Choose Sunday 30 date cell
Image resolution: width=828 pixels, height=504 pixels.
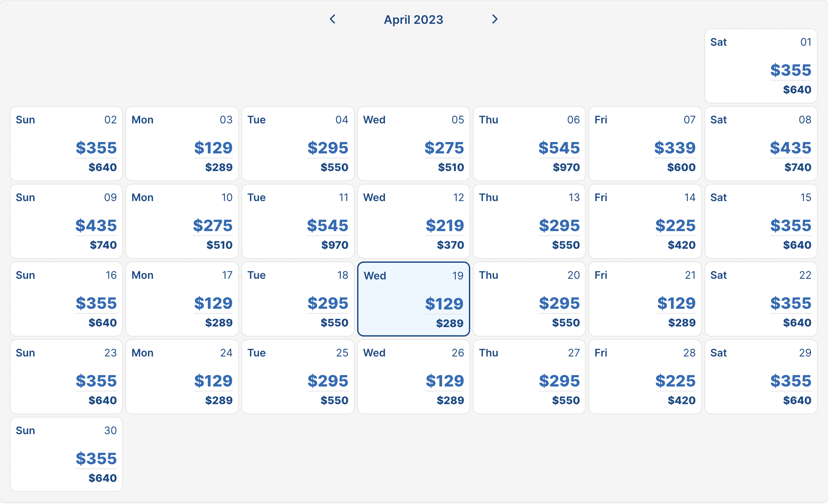click(66, 454)
